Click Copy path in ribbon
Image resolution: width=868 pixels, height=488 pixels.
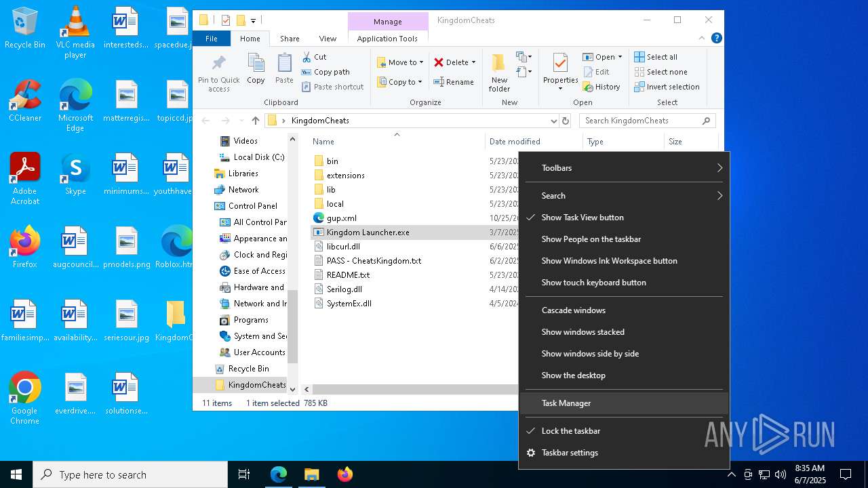(326, 72)
